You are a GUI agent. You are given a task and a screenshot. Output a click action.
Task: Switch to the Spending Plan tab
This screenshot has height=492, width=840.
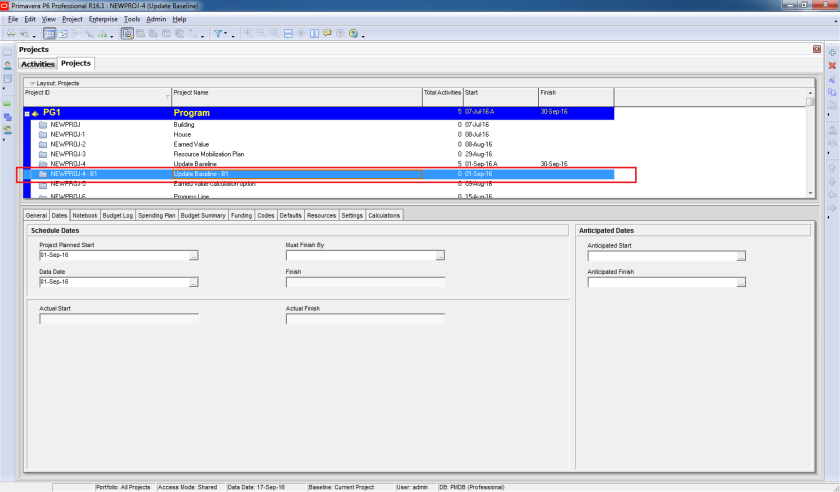[156, 215]
